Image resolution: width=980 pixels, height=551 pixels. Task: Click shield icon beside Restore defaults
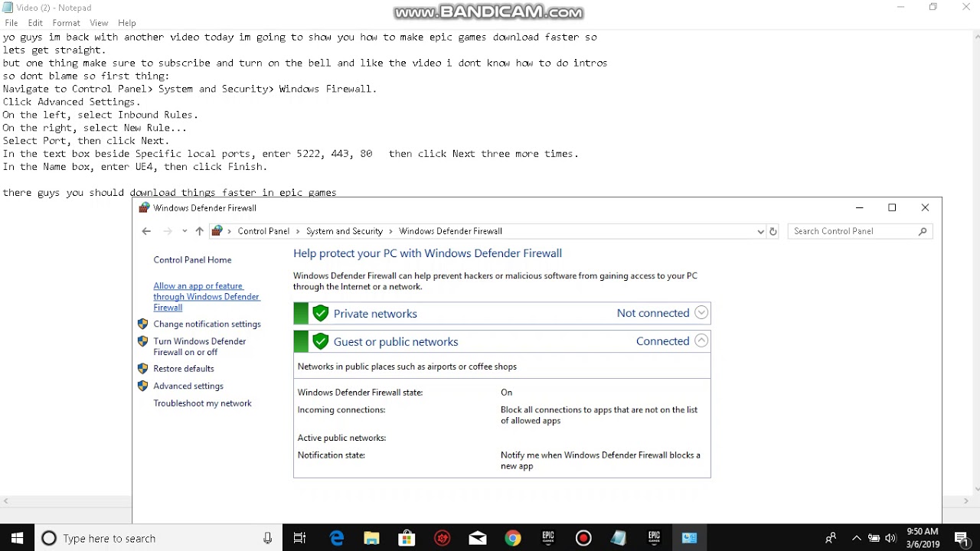[x=142, y=368]
